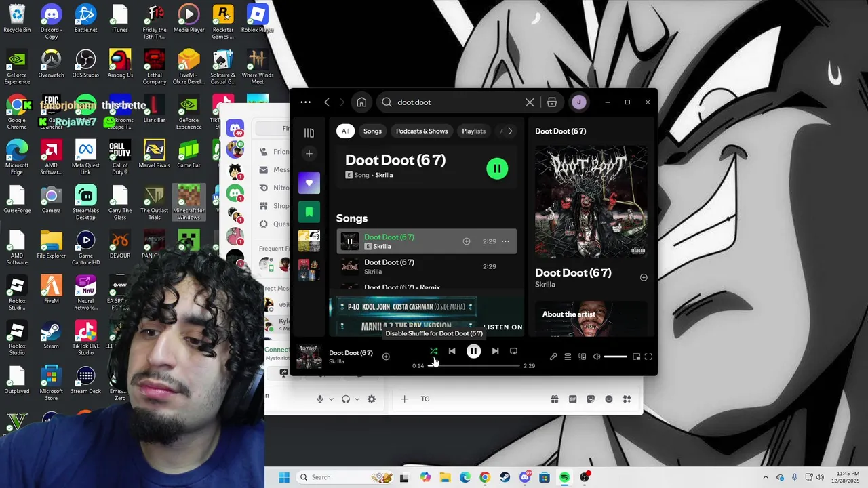Open Spotify's three-dot main menu

(305, 102)
